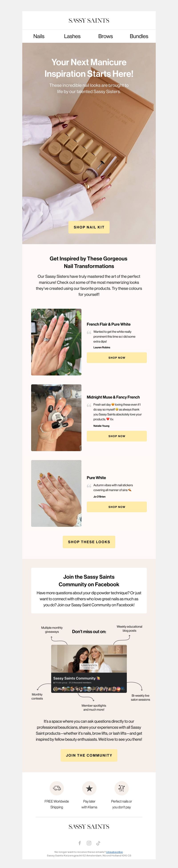Screen dimensions: 178x868
Task: Click Shop Now for French Flair & Pure White
Action: tap(117, 357)
